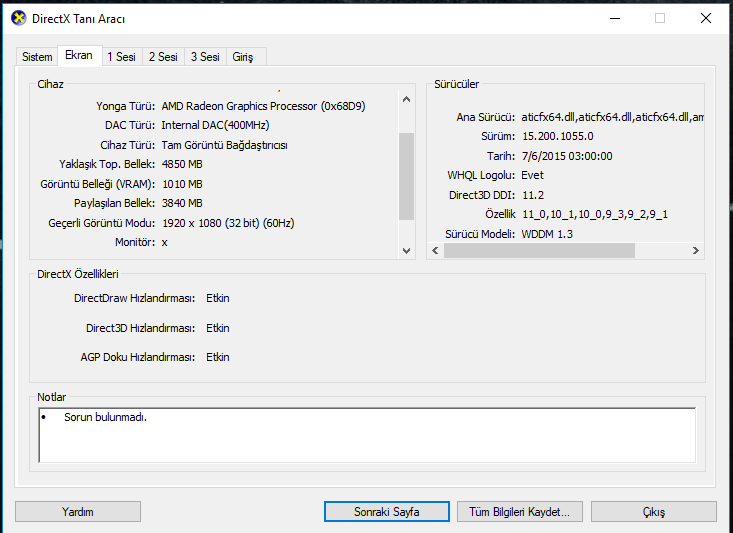Click the Özellik '11_0,10_1,10_0,9_3,9_2,9_1' value
Screen dimensions: 733x533
coord(595,214)
